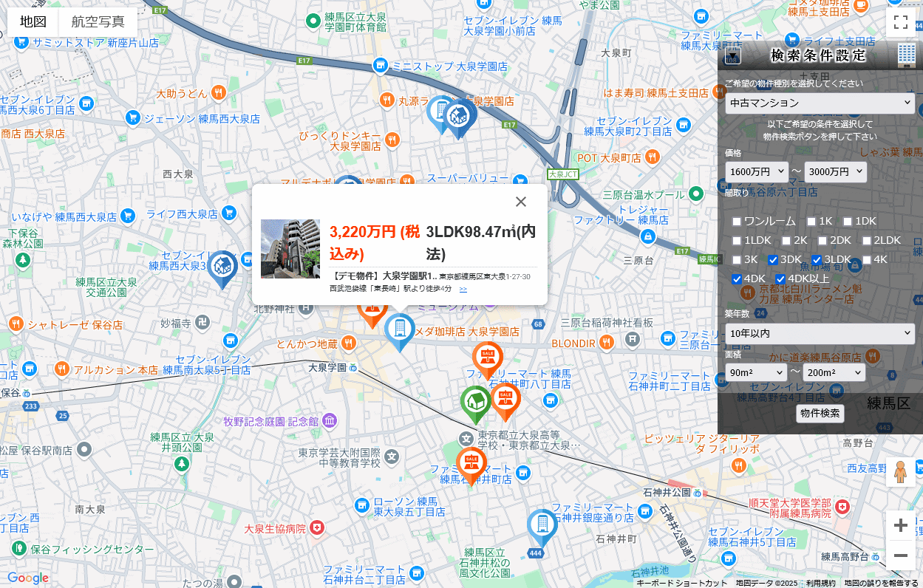Open the property details >> link
This screenshot has height=588, width=923.
[x=463, y=289]
